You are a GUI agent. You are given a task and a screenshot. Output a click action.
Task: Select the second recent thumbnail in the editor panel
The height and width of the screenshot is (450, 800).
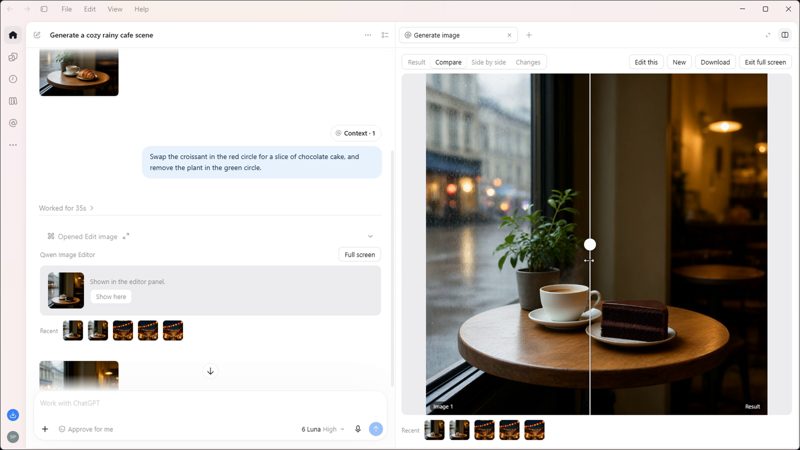pyautogui.click(x=460, y=430)
